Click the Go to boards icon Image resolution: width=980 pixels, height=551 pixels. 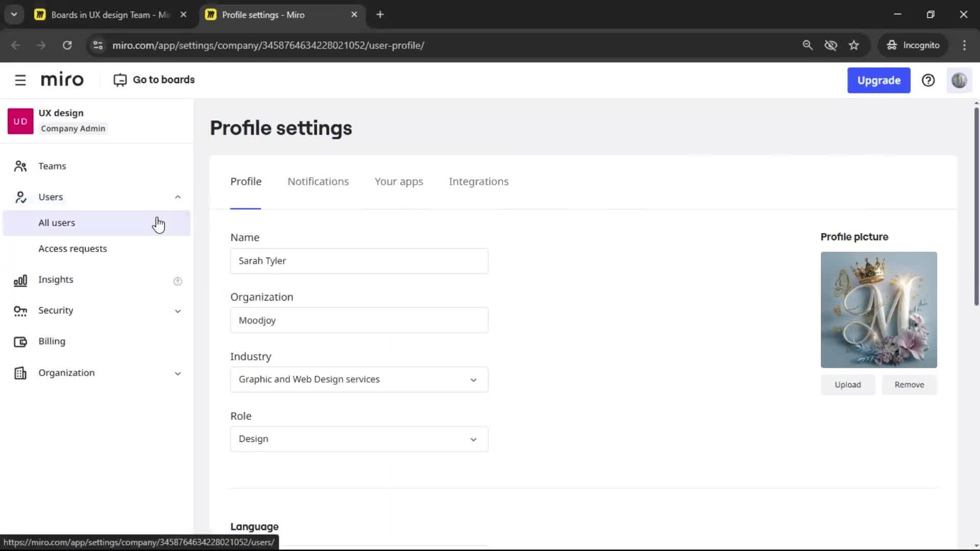(x=120, y=80)
